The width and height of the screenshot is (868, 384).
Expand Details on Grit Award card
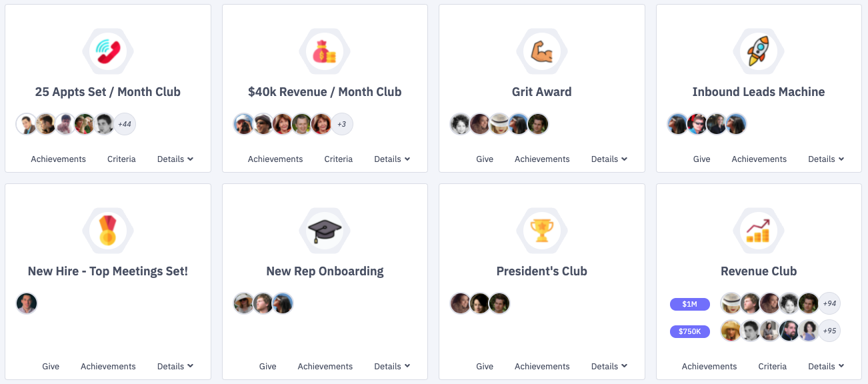(x=609, y=159)
